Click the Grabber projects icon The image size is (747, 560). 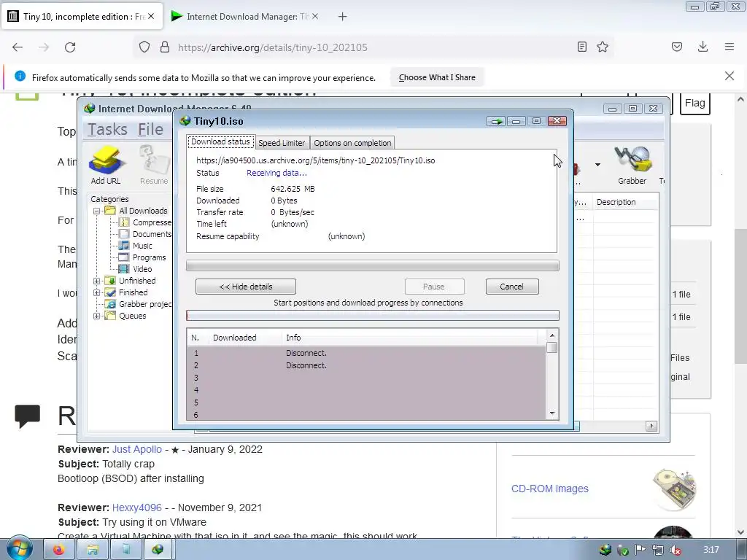pos(110,304)
